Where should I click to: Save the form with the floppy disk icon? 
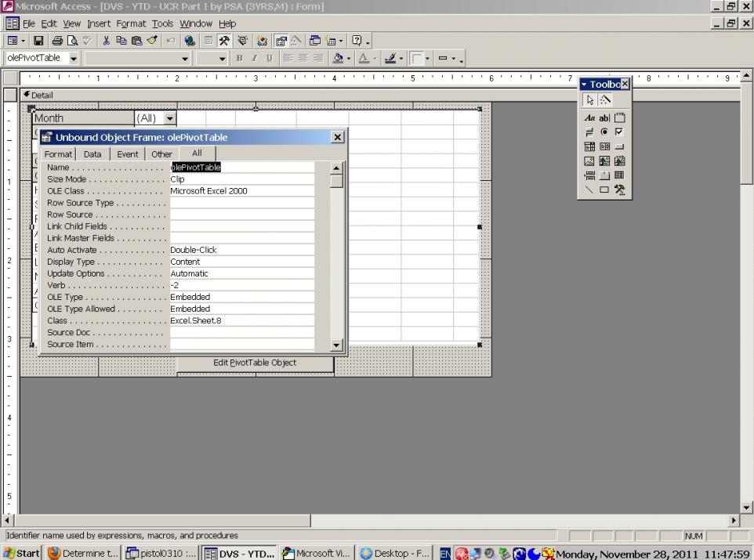(x=38, y=41)
